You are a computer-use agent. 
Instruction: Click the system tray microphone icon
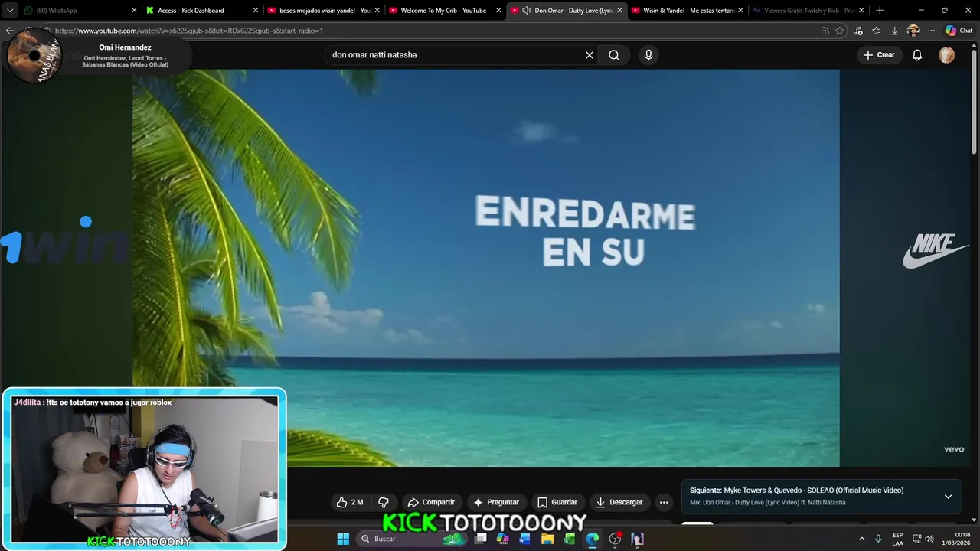pyautogui.click(x=878, y=539)
